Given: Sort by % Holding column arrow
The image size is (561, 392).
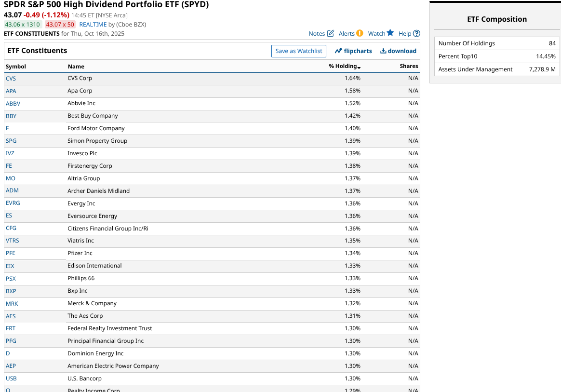Looking at the screenshot, I should pyautogui.click(x=359, y=68).
